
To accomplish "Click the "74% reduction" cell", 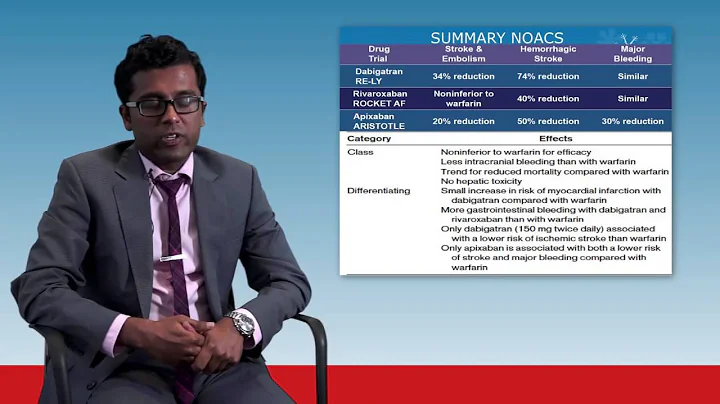I will 548,76.
